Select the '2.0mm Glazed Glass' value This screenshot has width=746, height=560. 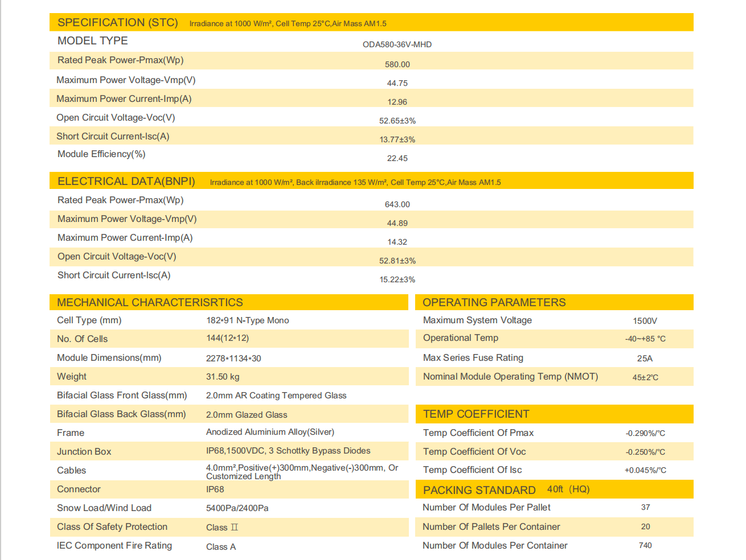tap(247, 415)
